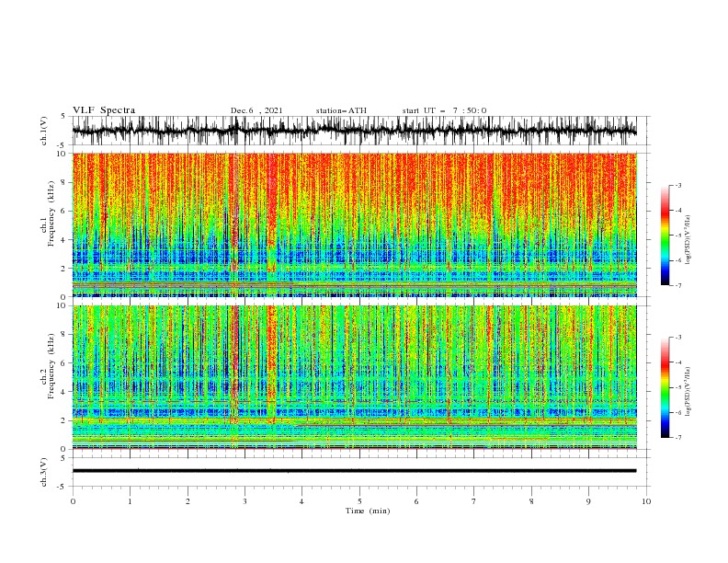The image size is (728, 563).
Task: Click the "ch.3(V)" axis label
Action: (x=44, y=472)
